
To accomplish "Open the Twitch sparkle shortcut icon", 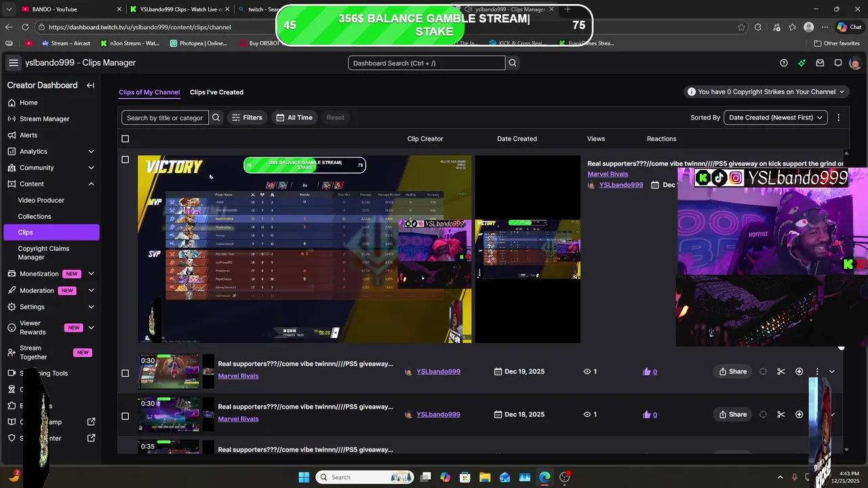I will click(802, 63).
